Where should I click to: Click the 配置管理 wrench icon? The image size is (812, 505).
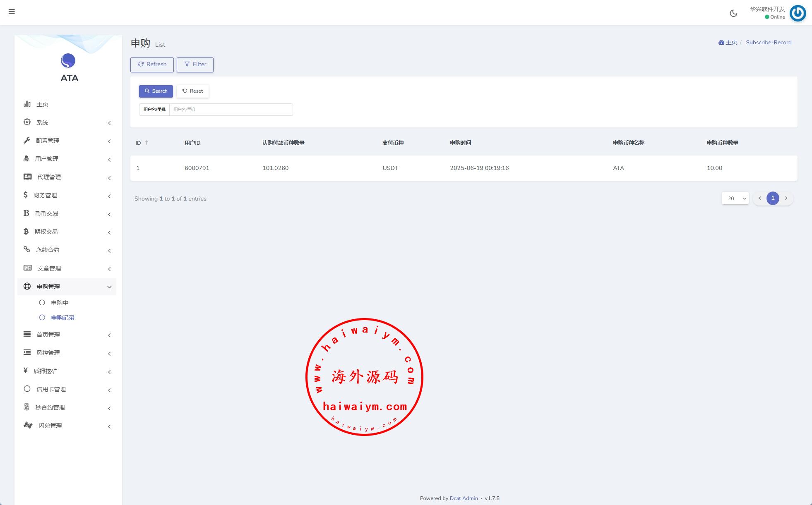27,140
